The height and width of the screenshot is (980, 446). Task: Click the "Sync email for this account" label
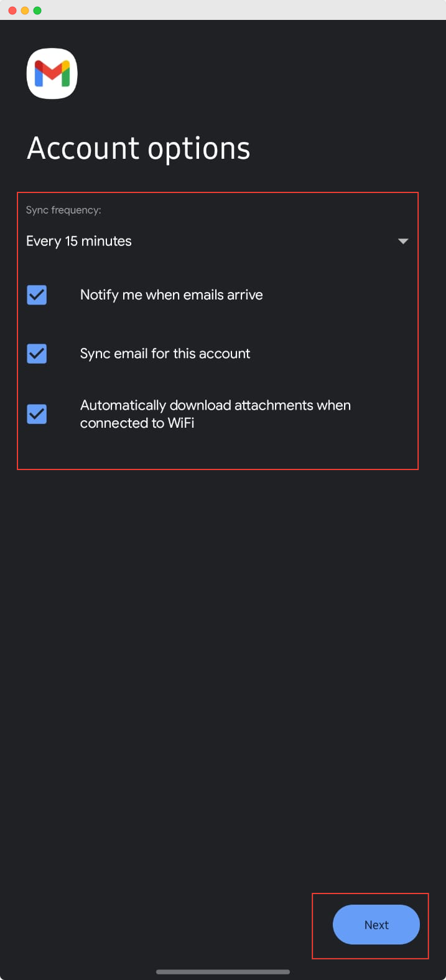pos(164,353)
